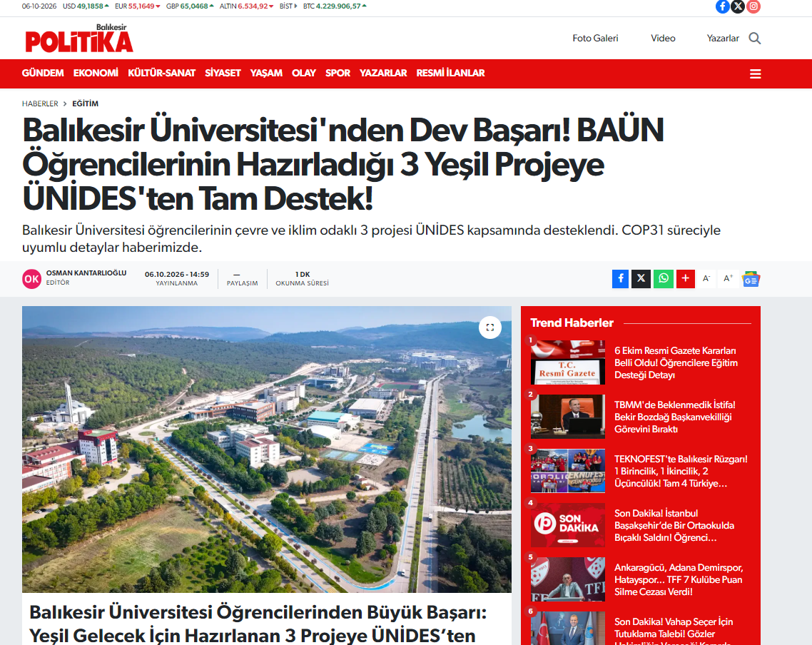Screen dimensions: 812x645
Task: Click the red plus share button
Action: (x=685, y=278)
